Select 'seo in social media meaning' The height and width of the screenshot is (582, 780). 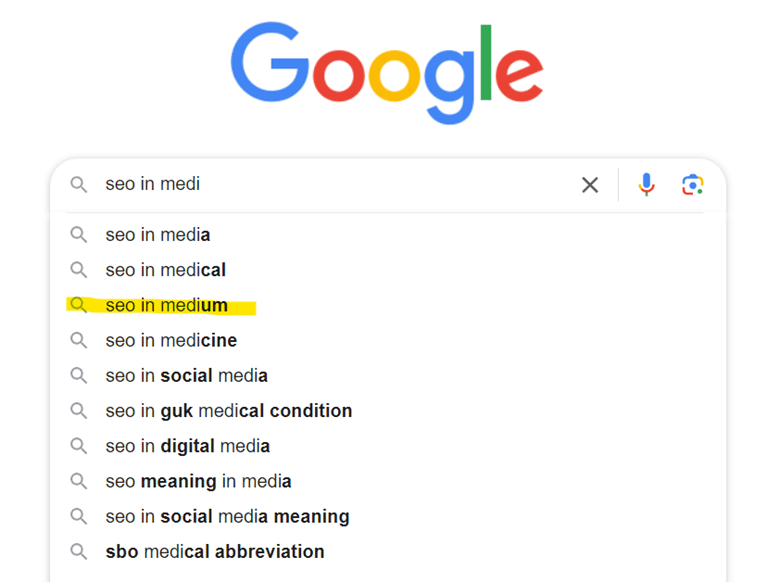point(227,517)
